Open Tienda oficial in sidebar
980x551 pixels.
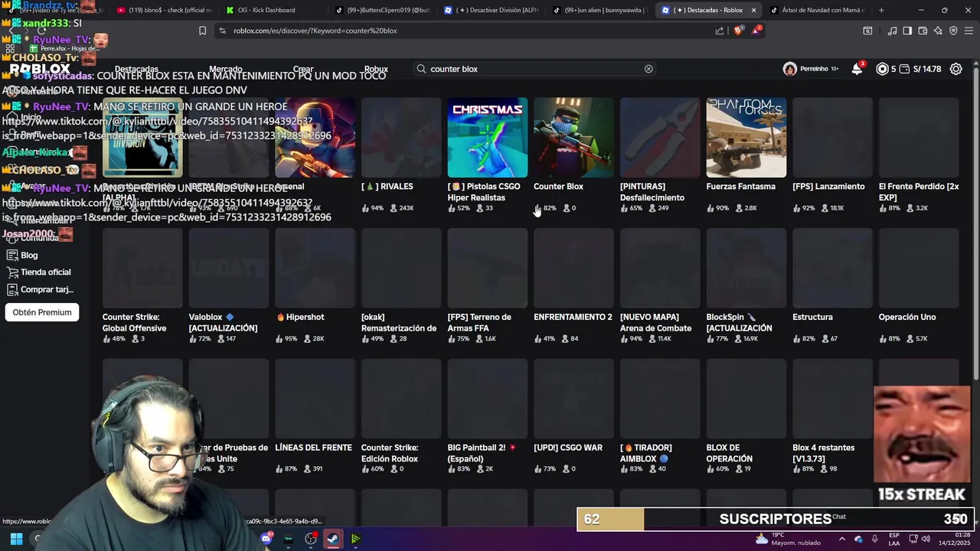pyautogui.click(x=39, y=272)
